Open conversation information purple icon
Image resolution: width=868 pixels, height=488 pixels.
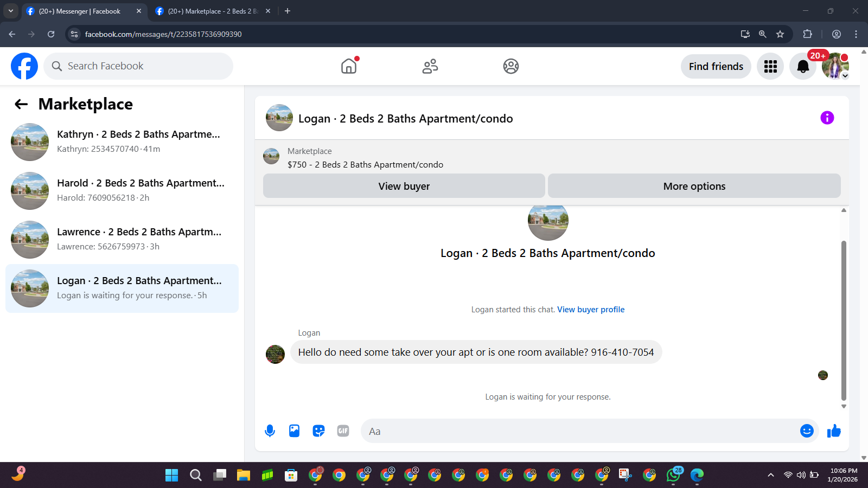(x=827, y=118)
